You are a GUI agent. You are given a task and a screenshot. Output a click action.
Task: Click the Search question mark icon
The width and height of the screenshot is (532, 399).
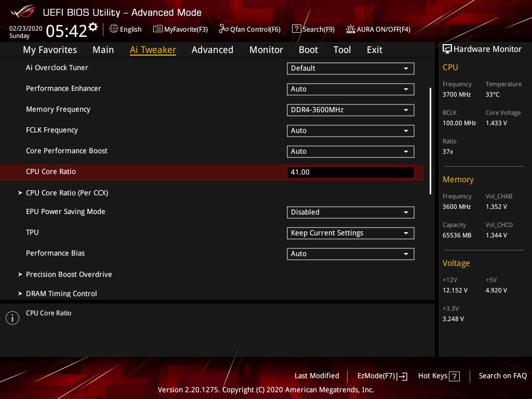(x=296, y=29)
